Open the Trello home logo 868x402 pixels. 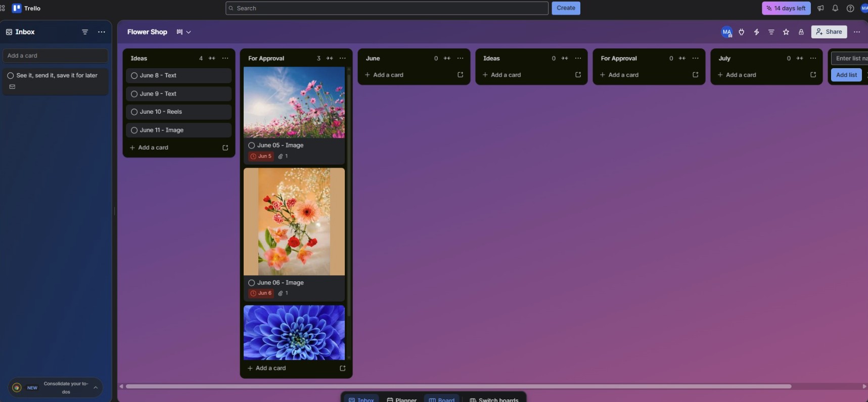click(26, 8)
